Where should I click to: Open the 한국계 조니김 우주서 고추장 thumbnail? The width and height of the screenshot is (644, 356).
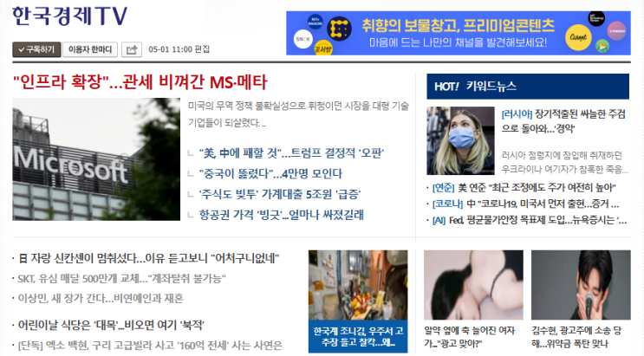pyautogui.click(x=358, y=301)
